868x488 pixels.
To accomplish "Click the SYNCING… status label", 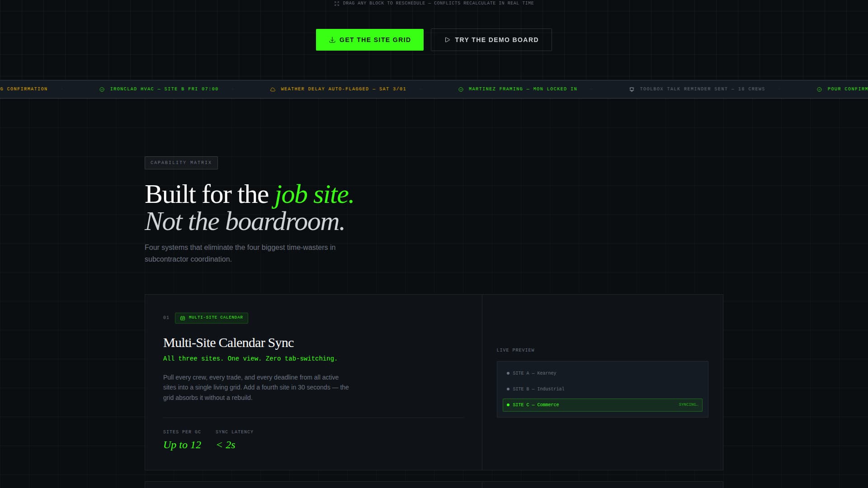I will pyautogui.click(x=688, y=405).
